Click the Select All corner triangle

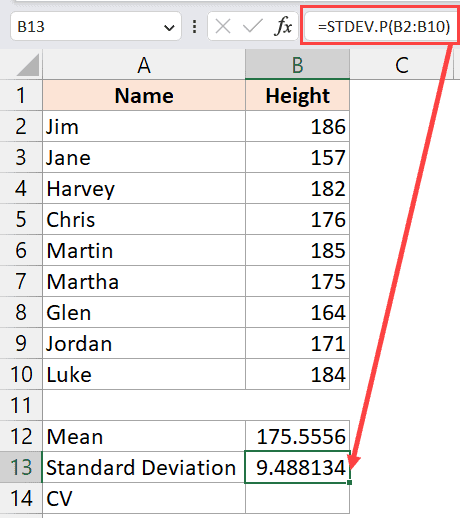[x=28, y=65]
